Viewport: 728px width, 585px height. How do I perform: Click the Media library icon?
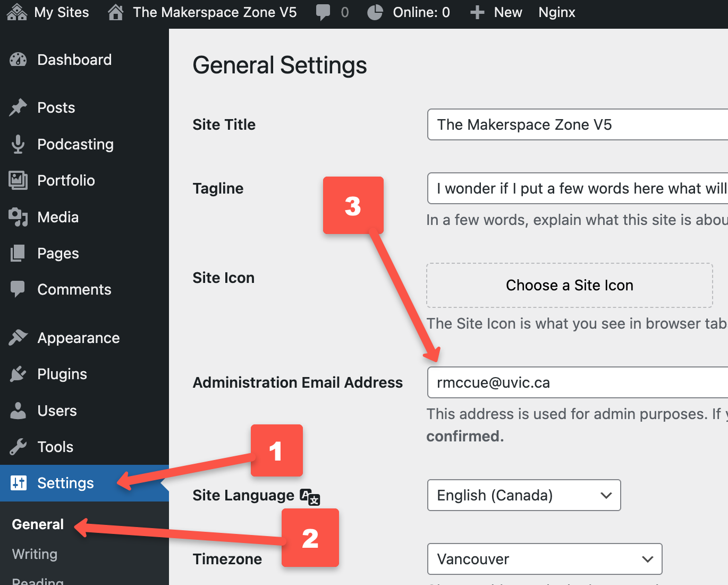(x=18, y=217)
